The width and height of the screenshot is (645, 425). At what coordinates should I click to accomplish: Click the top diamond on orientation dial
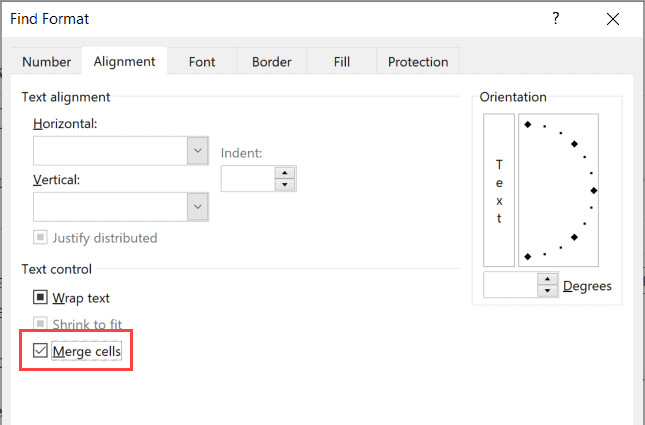click(x=527, y=124)
